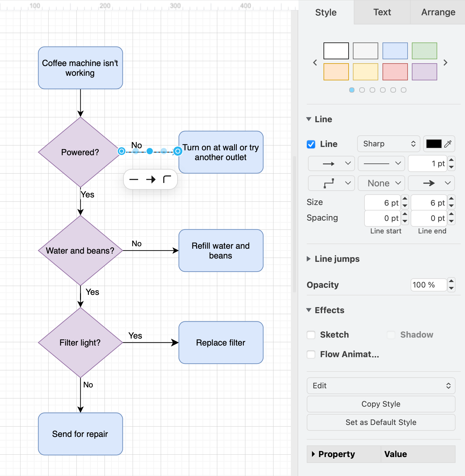
Task: Select the 'Powered?' diamond shape
Action: (80, 152)
